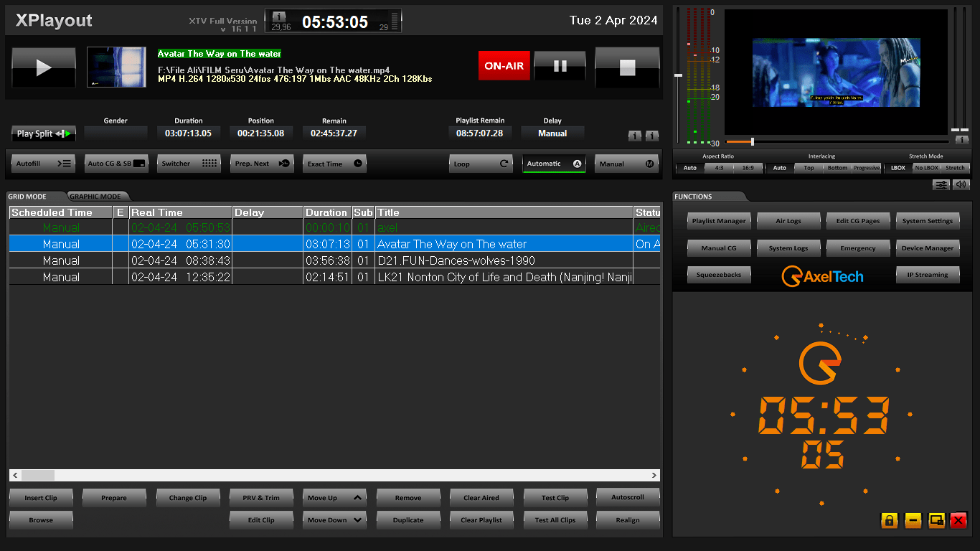Select Manual playout mode
This screenshot has width=980, height=551.
tap(627, 164)
